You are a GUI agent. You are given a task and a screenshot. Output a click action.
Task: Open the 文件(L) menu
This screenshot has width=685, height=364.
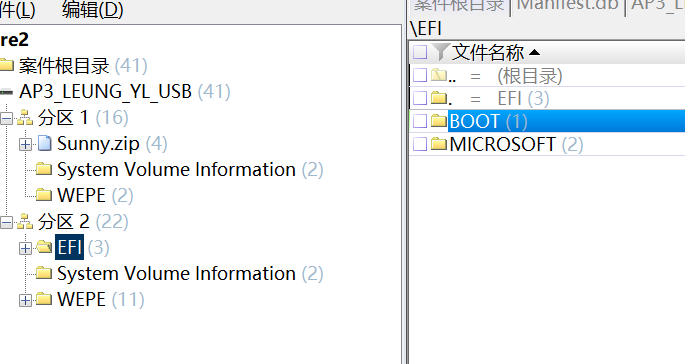point(17,10)
